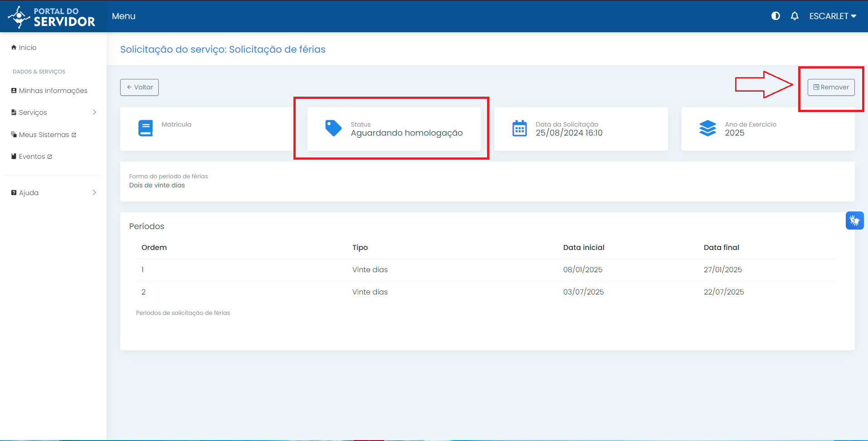Click the Data final column header

point(722,247)
